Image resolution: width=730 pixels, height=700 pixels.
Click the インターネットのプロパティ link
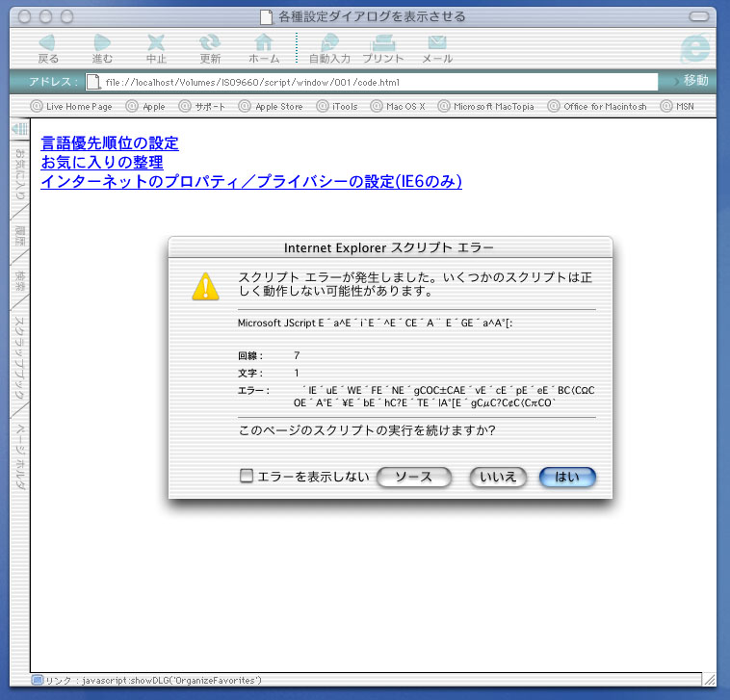click(251, 181)
